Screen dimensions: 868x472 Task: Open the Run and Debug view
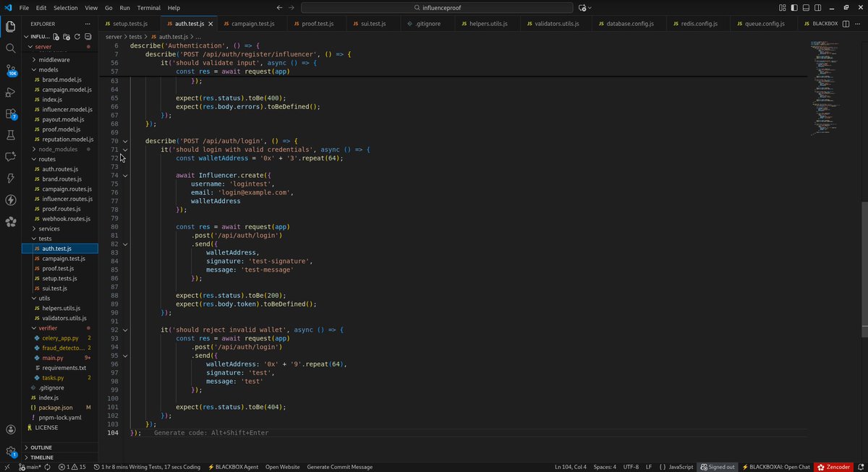11,92
